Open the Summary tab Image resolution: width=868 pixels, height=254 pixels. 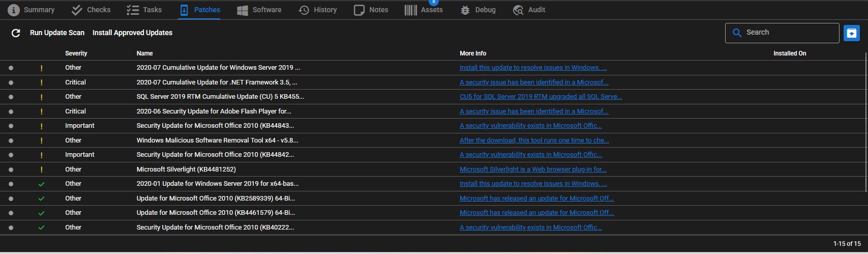click(32, 10)
